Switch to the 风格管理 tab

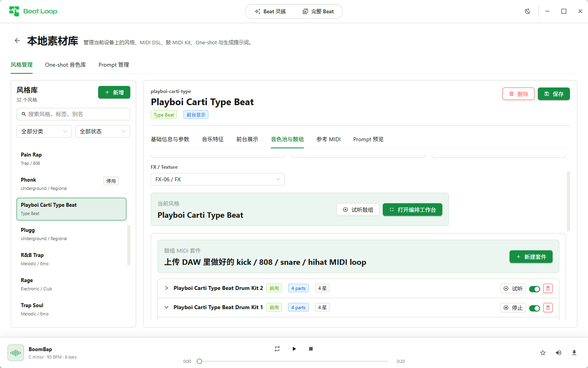[22, 65]
